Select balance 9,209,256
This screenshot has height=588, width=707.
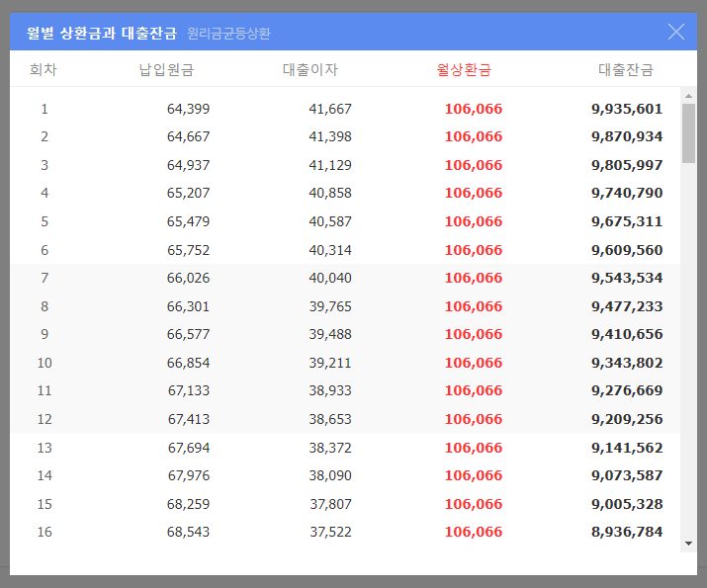point(627,419)
